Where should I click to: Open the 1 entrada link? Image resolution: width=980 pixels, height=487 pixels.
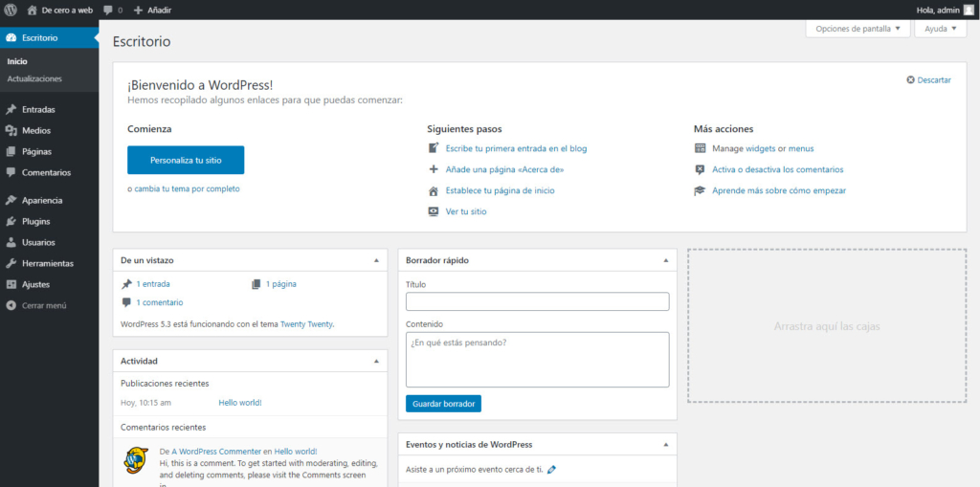152,284
